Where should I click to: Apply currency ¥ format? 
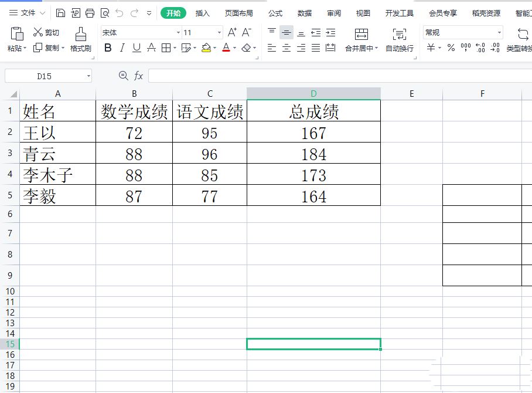coord(431,48)
